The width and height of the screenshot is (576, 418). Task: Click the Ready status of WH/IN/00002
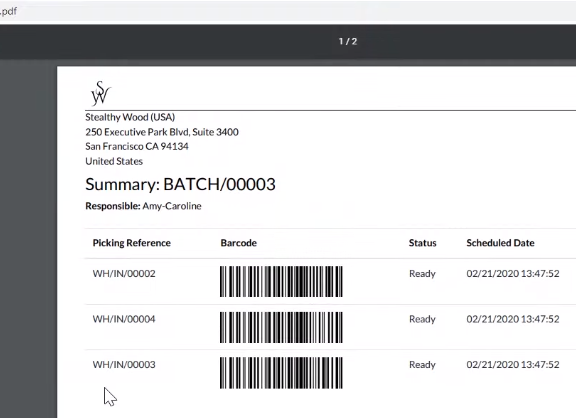(422, 274)
